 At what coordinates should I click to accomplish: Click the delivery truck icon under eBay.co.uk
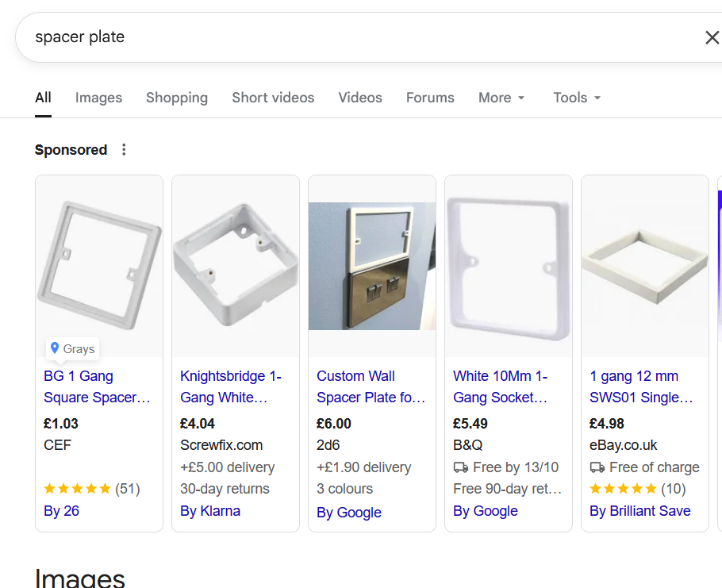pos(597,467)
